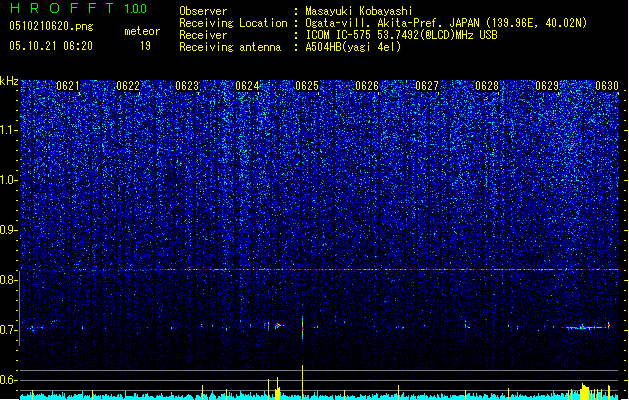This screenshot has width=629, height=400.
Task: Click the 'Observer' field label
Action: 203,11
